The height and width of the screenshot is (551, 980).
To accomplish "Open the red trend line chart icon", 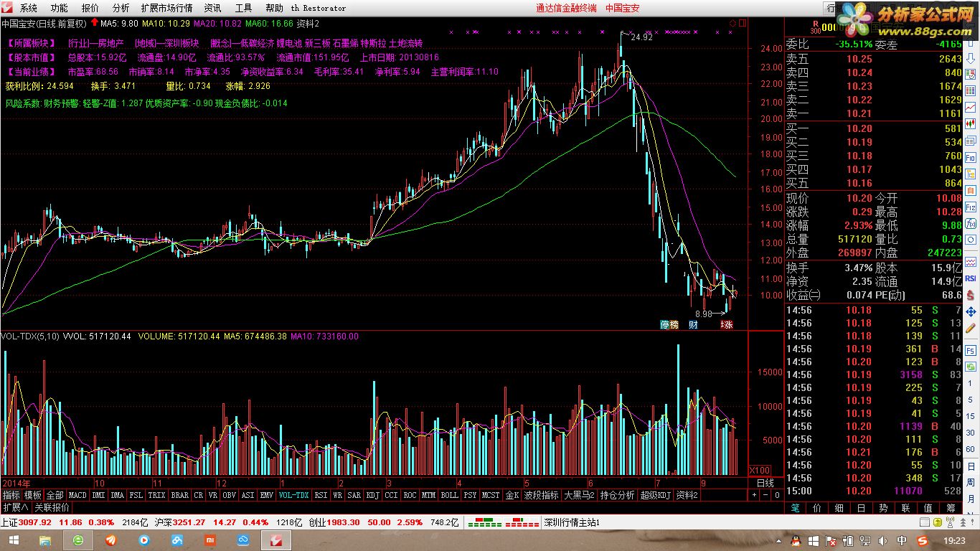I will [x=970, y=107].
